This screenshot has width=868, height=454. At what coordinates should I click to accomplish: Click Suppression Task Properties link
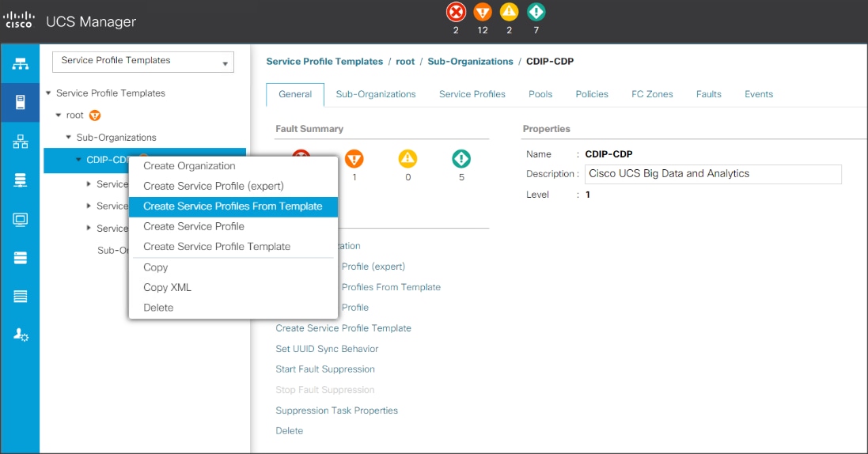(336, 410)
